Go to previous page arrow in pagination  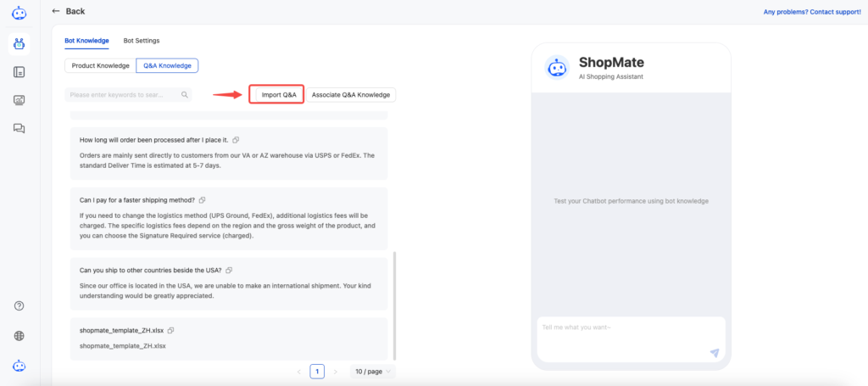pos(299,372)
